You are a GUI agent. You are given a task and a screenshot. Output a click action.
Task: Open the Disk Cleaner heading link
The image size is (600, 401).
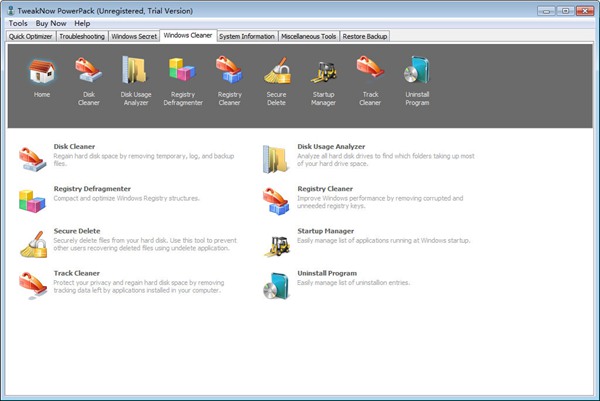click(74, 147)
